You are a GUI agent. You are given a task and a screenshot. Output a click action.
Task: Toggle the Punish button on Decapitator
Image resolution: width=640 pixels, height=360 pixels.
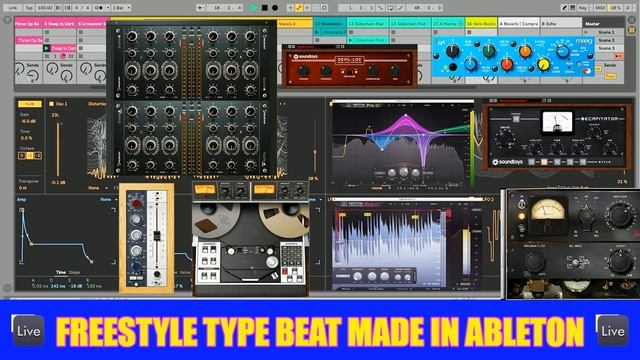516,118
